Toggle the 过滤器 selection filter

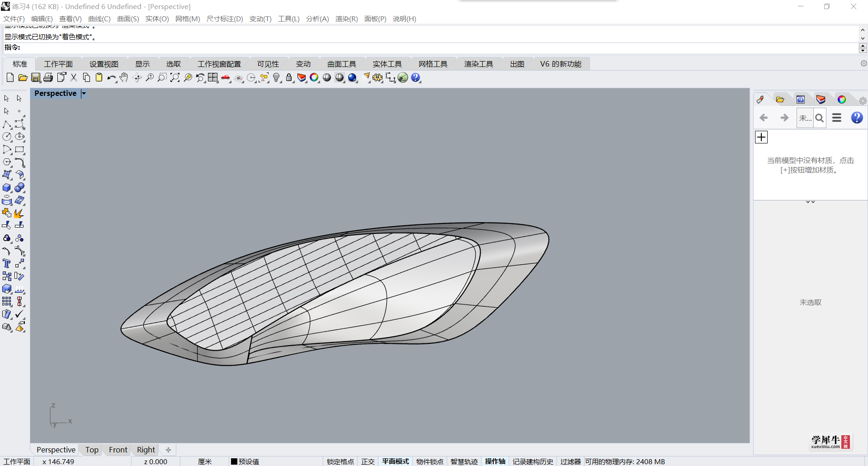click(571, 461)
